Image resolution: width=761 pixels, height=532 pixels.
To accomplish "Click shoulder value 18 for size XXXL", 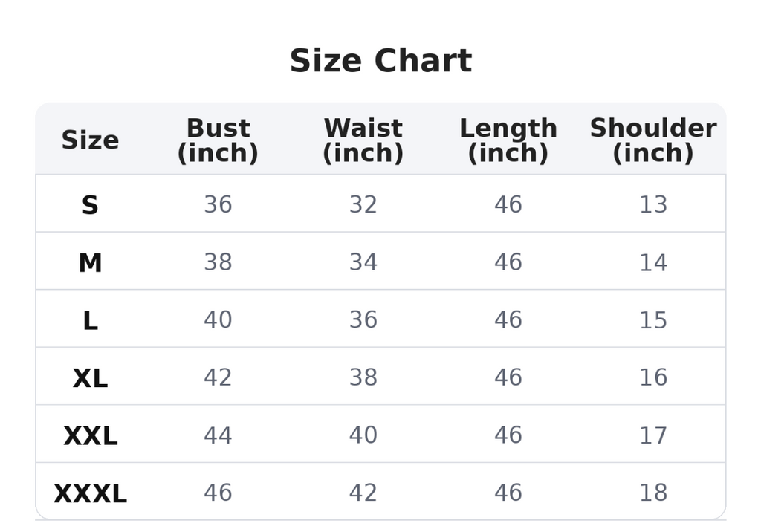I will [653, 493].
